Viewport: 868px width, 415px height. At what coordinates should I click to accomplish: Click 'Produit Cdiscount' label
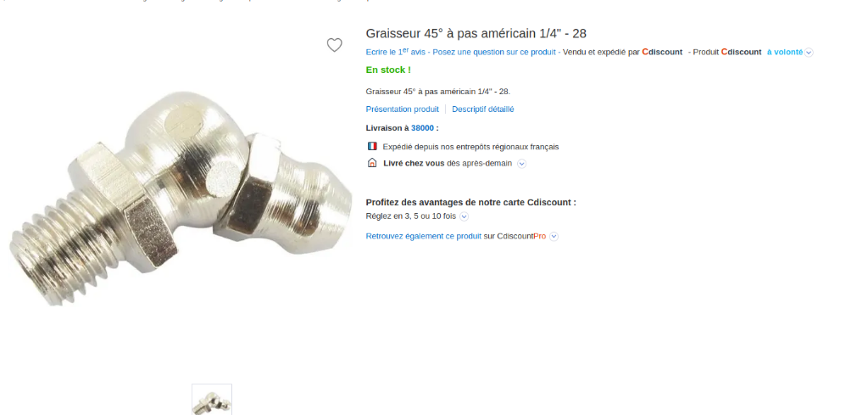click(728, 52)
